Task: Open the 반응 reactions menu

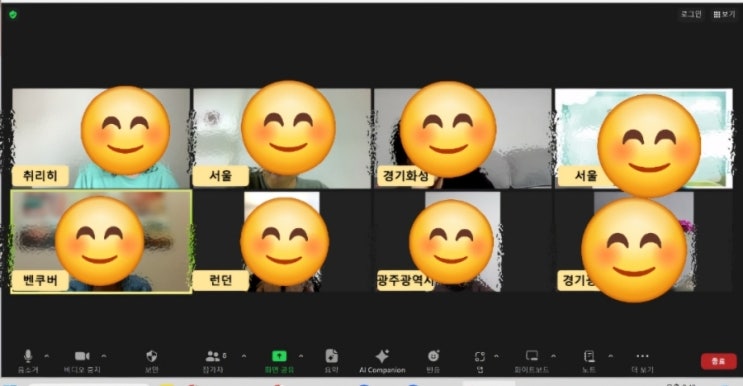Action: pyautogui.click(x=433, y=361)
